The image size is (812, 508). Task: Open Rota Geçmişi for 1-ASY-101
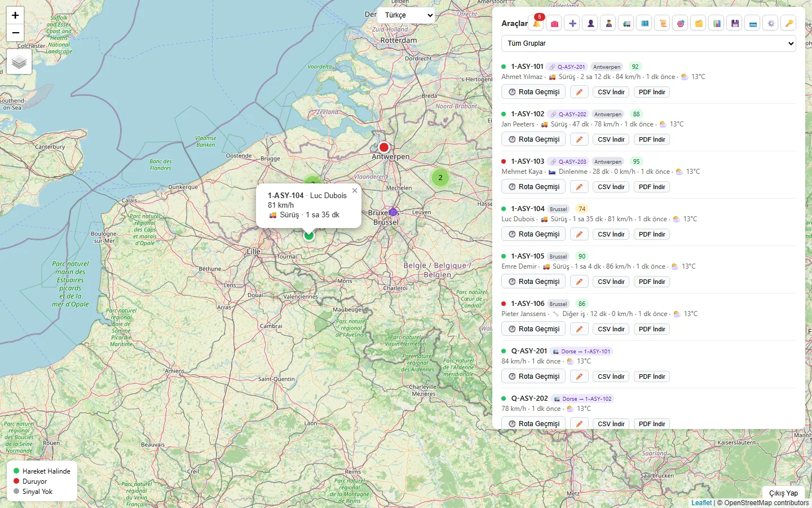pos(533,92)
